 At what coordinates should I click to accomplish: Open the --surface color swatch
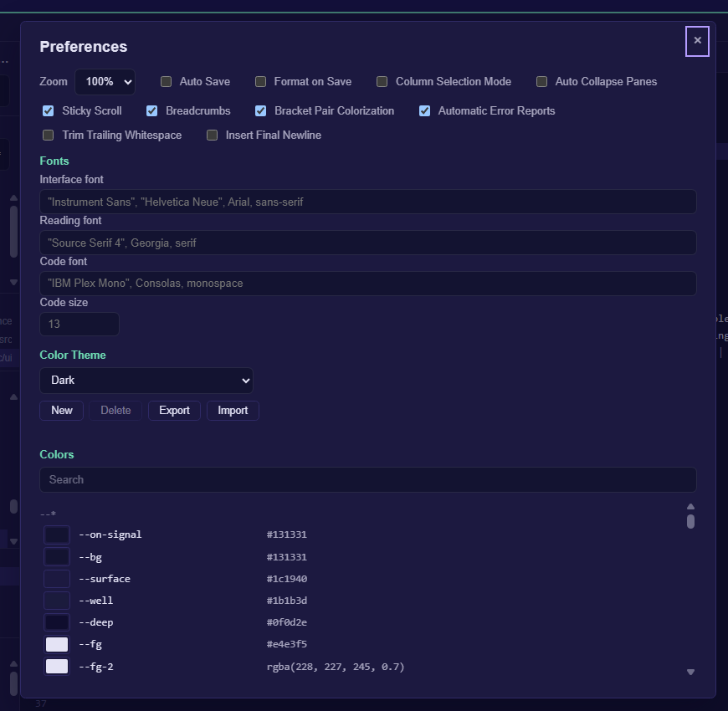coord(57,579)
